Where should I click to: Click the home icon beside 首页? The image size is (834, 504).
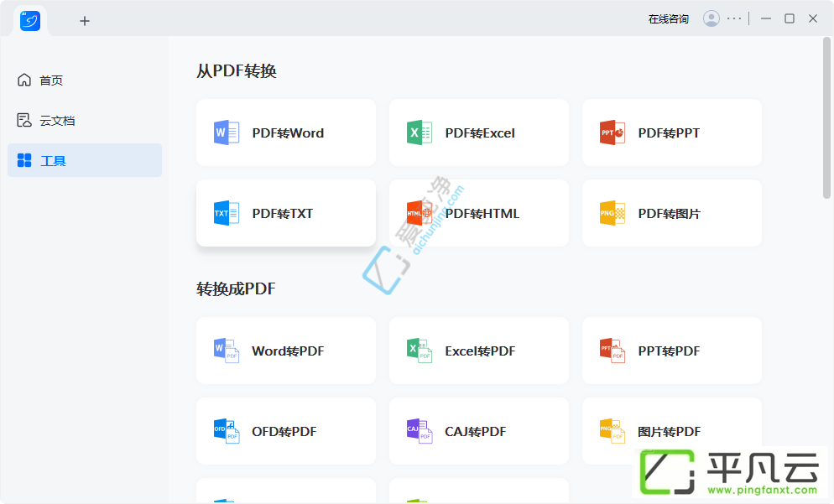point(24,80)
